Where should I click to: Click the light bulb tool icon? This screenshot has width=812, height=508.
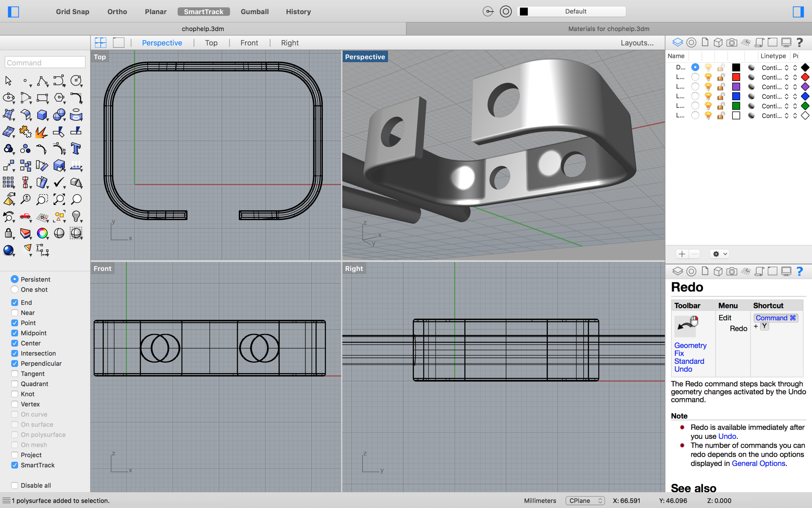76,216
